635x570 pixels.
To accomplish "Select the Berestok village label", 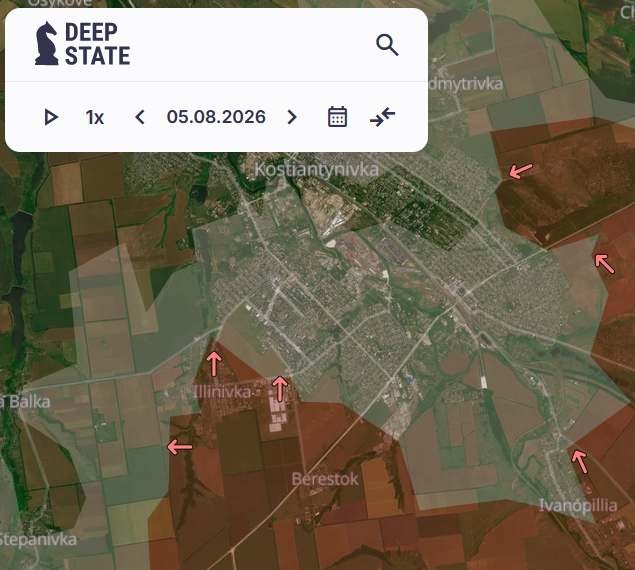I will 325,479.
